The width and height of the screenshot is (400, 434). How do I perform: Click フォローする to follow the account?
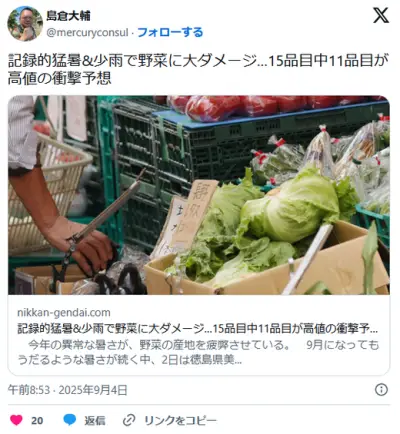pos(170,32)
